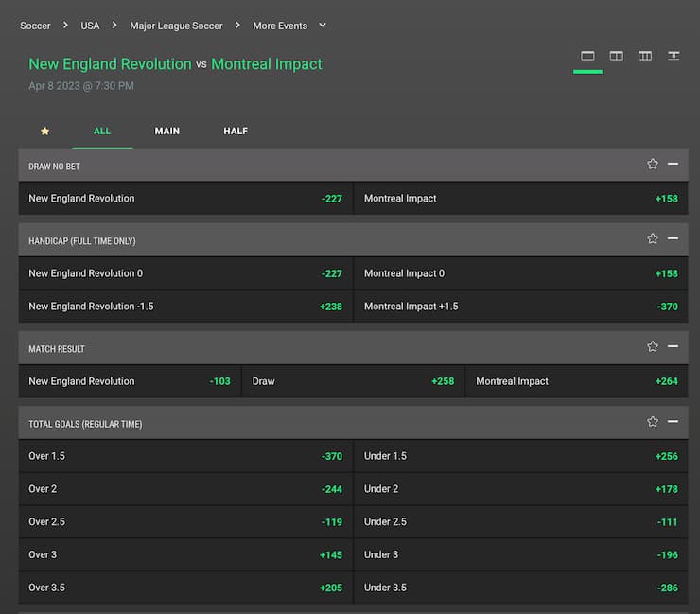Open the favorites star tab
700x614 pixels.
(x=44, y=131)
